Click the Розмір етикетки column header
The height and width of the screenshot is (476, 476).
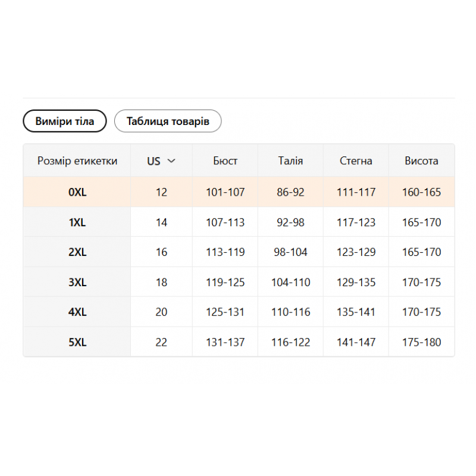tap(77, 161)
